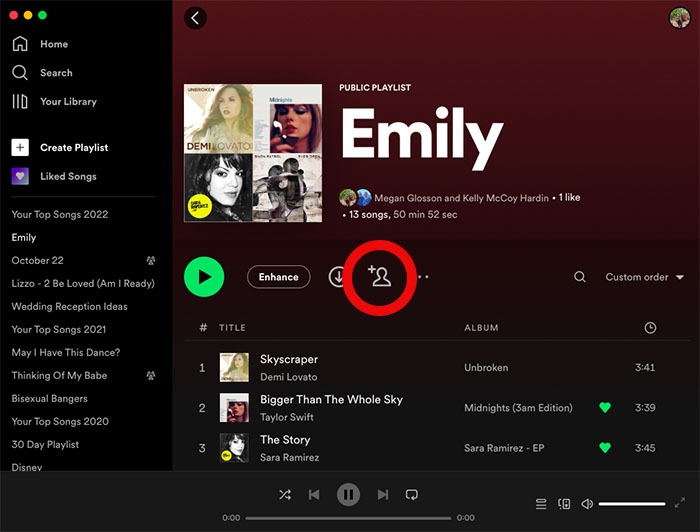
Task: Click the Enhance button
Action: [279, 277]
